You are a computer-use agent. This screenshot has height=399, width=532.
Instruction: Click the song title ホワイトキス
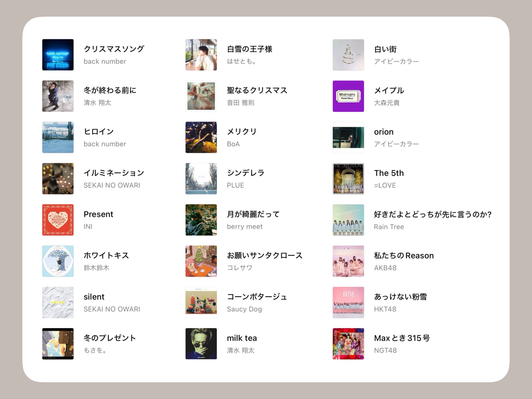[x=106, y=255]
